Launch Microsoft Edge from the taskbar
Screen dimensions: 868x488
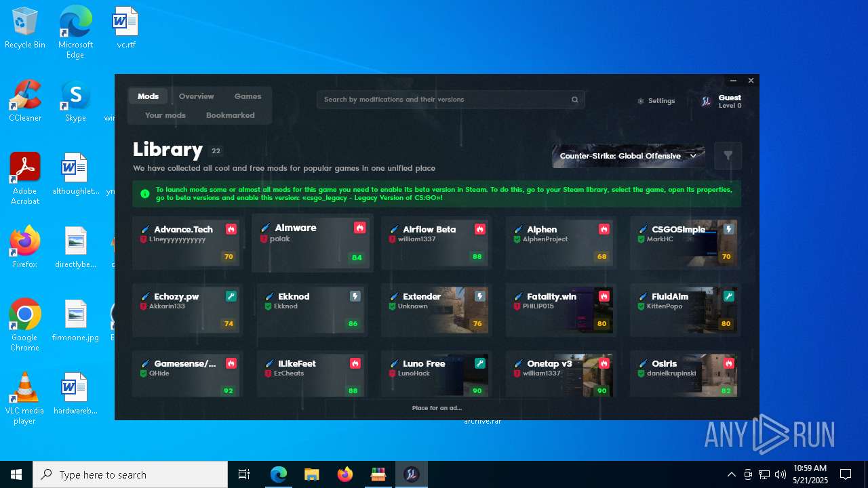coord(279,474)
